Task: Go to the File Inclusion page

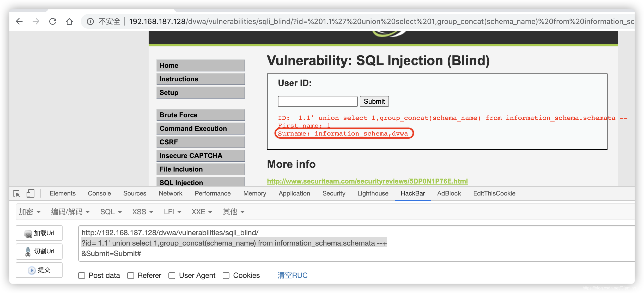Action: click(201, 169)
